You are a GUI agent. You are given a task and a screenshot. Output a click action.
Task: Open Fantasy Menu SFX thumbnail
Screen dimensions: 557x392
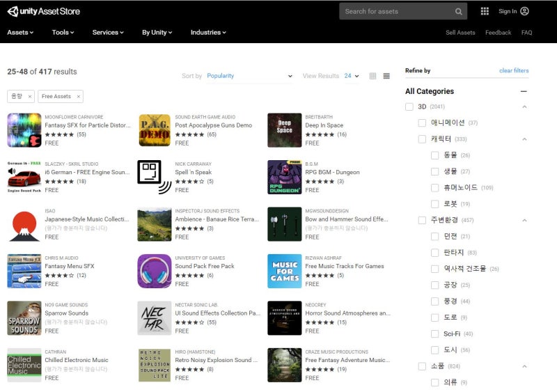24,271
